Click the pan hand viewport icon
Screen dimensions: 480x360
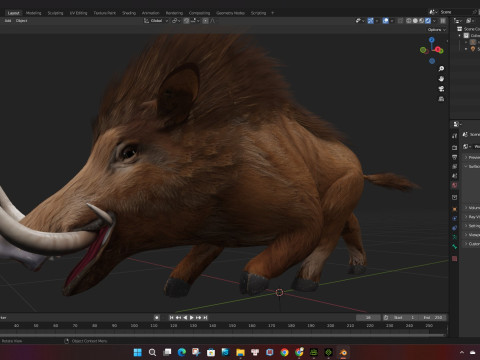pyautogui.click(x=441, y=79)
